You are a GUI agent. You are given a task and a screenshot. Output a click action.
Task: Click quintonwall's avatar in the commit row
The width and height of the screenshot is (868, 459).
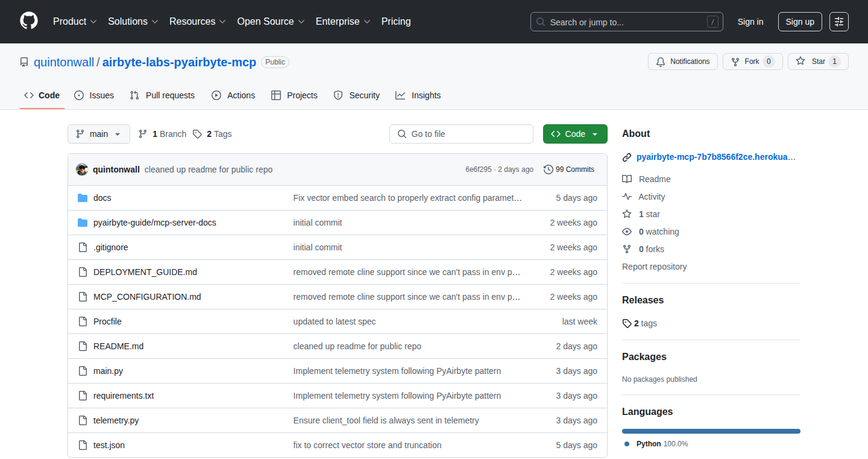point(82,169)
